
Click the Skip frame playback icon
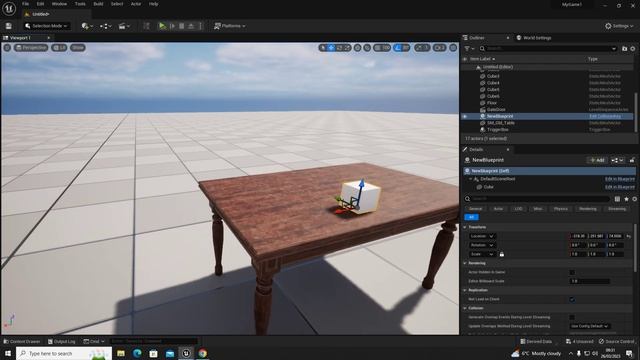[x=172, y=26]
